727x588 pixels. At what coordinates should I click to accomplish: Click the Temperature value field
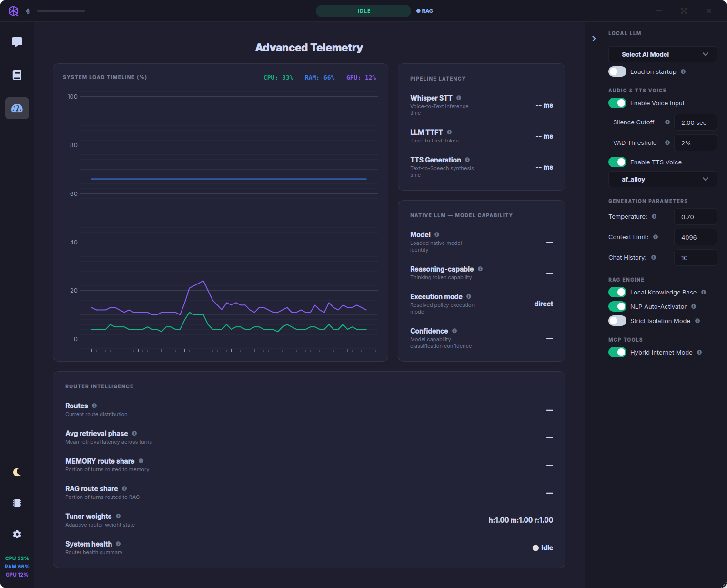695,217
